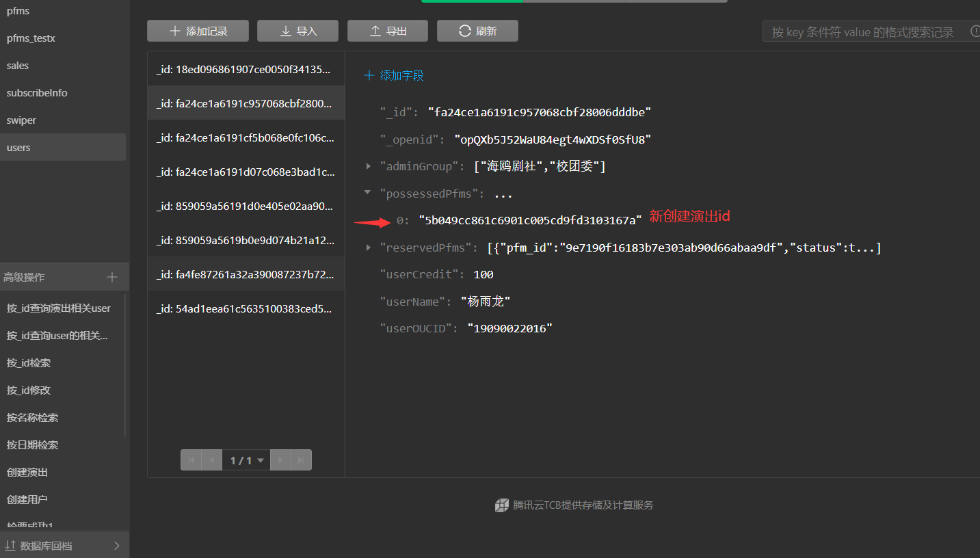
Task: Open the sales collection
Action: tap(63, 66)
